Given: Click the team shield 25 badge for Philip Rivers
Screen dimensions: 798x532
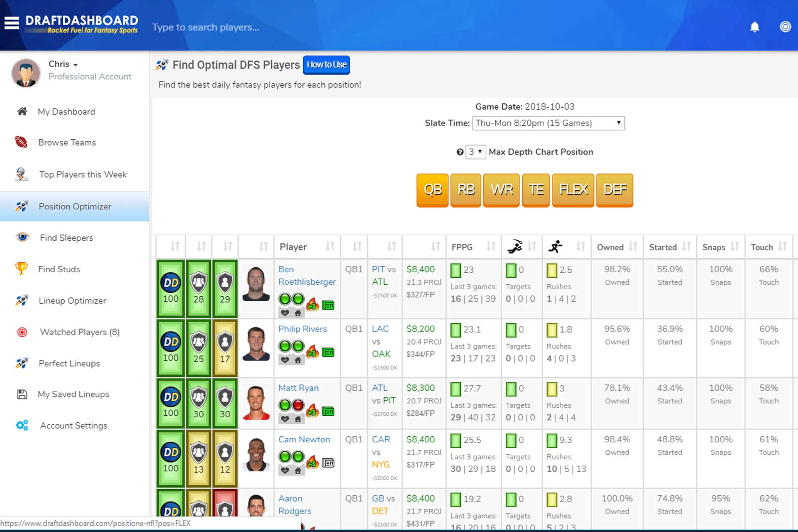Looking at the screenshot, I should point(199,348).
